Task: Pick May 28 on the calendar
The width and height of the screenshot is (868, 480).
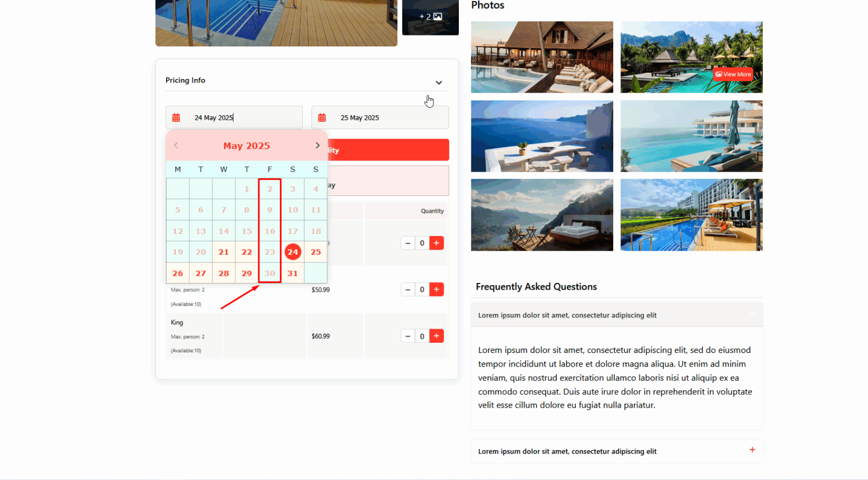Action: pos(224,273)
